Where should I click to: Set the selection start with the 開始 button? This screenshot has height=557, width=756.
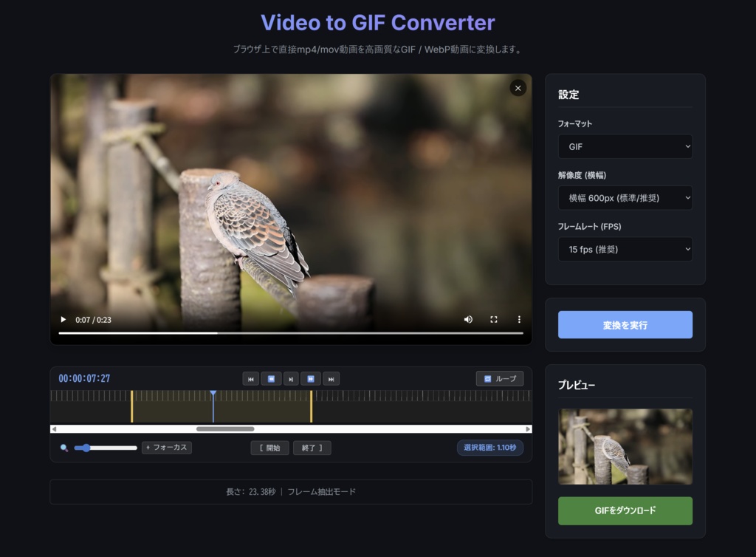(271, 448)
